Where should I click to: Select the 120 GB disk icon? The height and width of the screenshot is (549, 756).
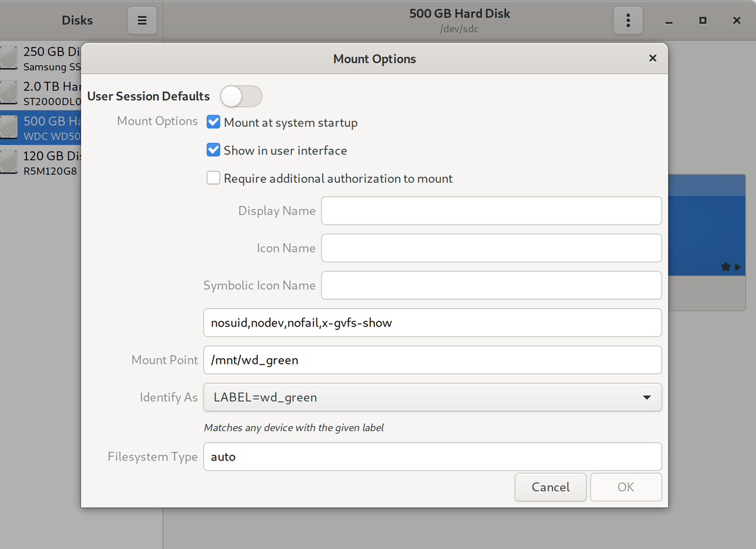8,162
